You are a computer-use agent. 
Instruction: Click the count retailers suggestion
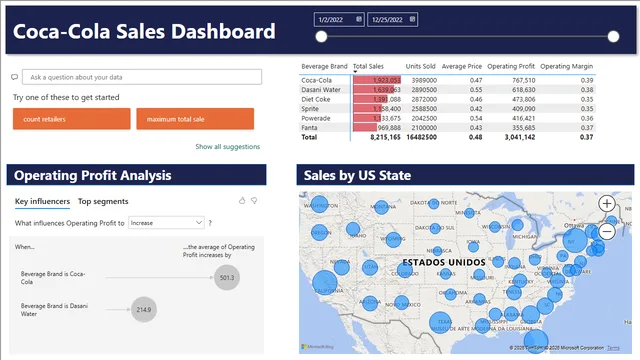[x=71, y=119]
